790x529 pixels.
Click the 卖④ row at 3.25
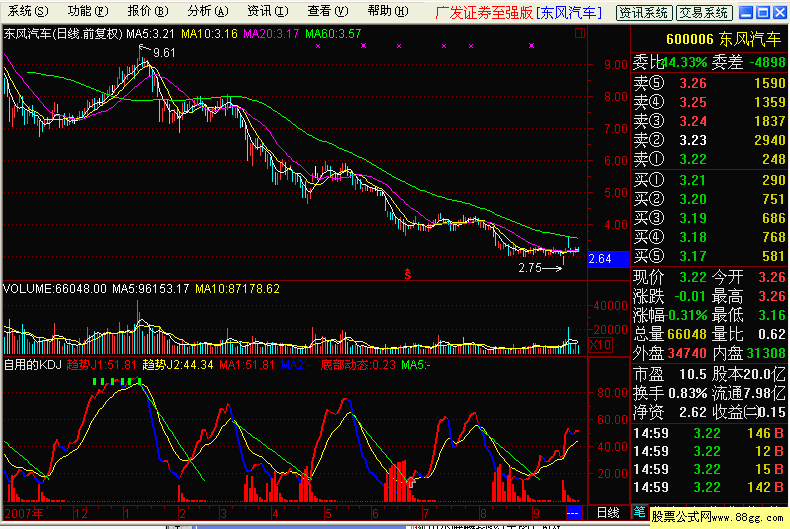pos(709,102)
